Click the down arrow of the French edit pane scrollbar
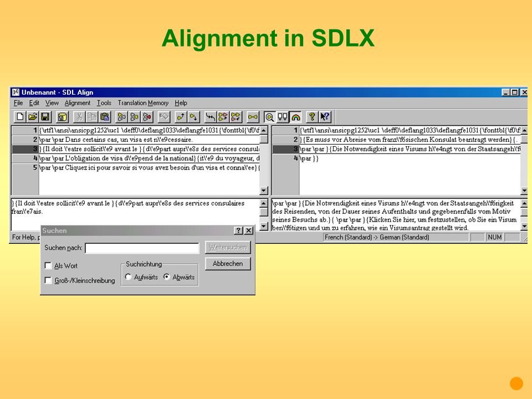This screenshot has height=399, width=532. (x=264, y=226)
